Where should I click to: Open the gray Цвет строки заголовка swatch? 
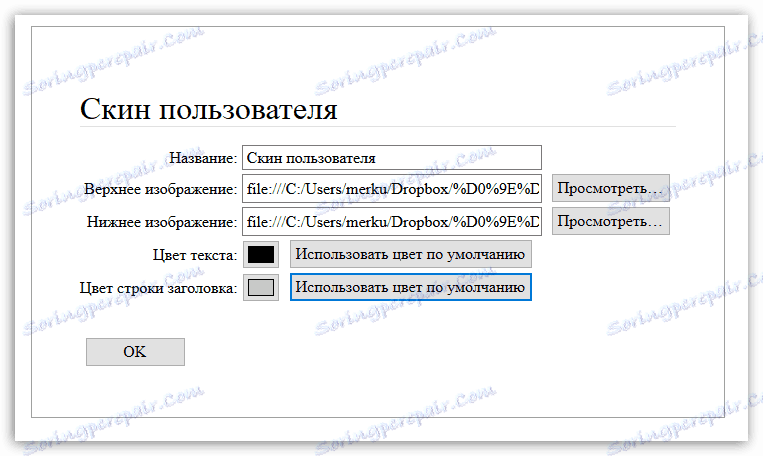click(261, 287)
